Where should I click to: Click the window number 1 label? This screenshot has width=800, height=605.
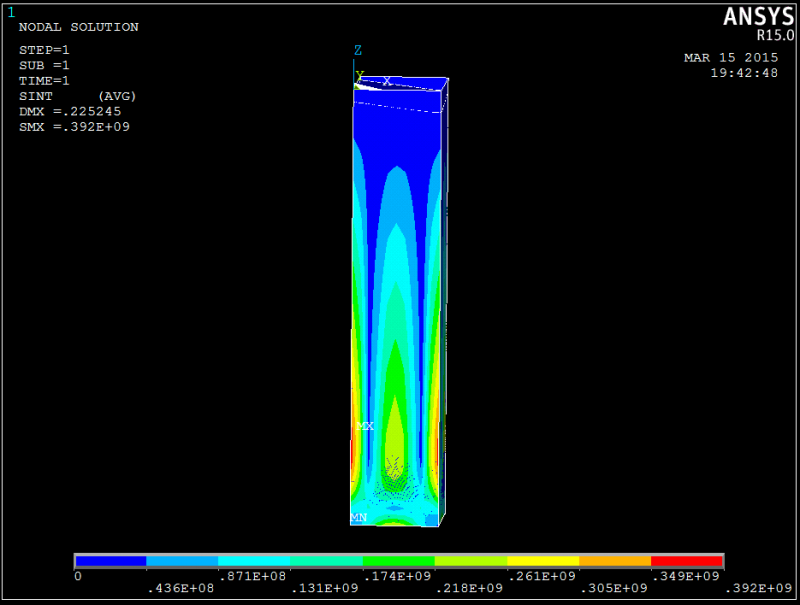tap(11, 12)
